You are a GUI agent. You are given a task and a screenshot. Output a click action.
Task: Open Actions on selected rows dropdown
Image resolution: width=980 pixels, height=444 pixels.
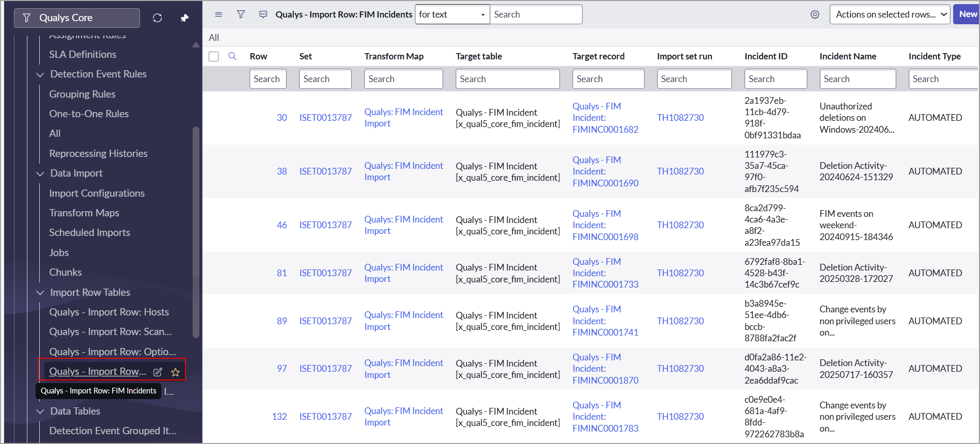pyautogui.click(x=890, y=14)
